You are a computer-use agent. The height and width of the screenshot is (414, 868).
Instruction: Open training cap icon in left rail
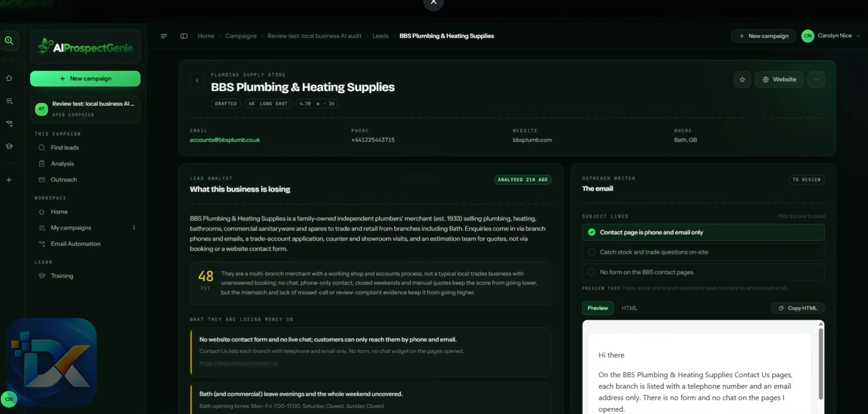(9, 146)
